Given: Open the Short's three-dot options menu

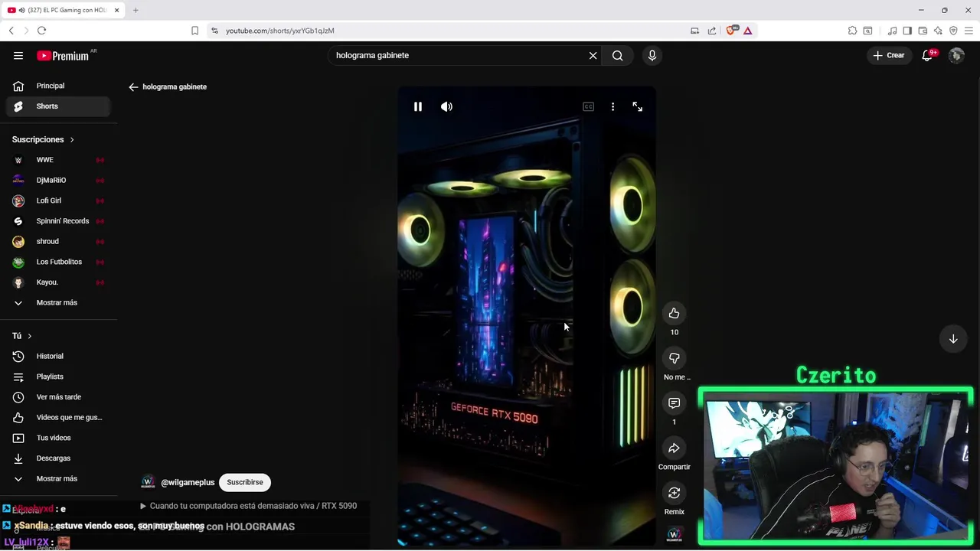Looking at the screenshot, I should coord(612,107).
